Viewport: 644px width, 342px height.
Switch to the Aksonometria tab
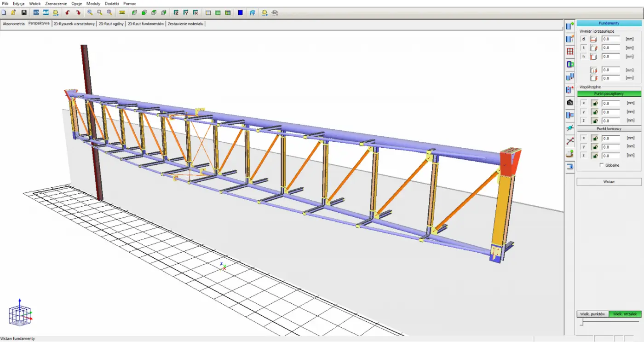click(x=14, y=23)
